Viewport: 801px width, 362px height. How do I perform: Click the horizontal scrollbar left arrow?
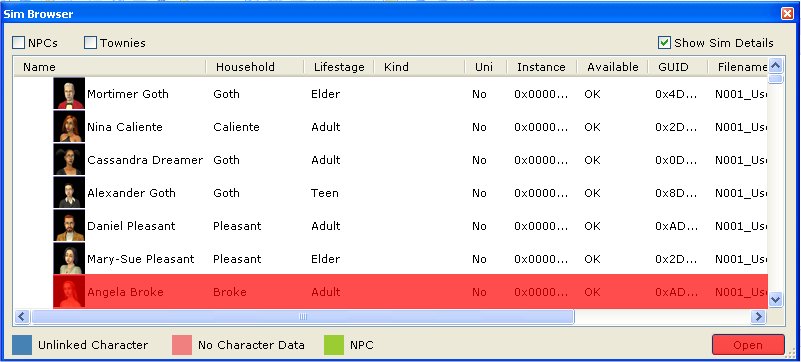pyautogui.click(x=21, y=317)
